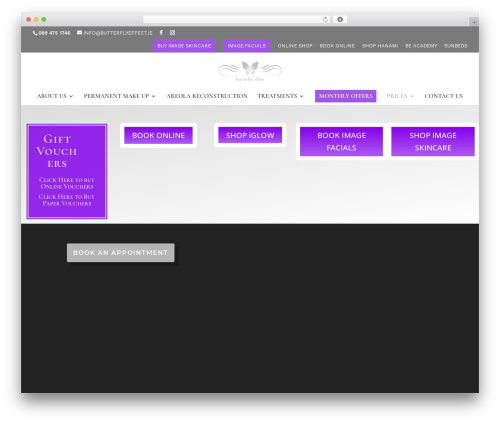
Task: Expand the About Us dropdown arrow
Action: point(71,96)
